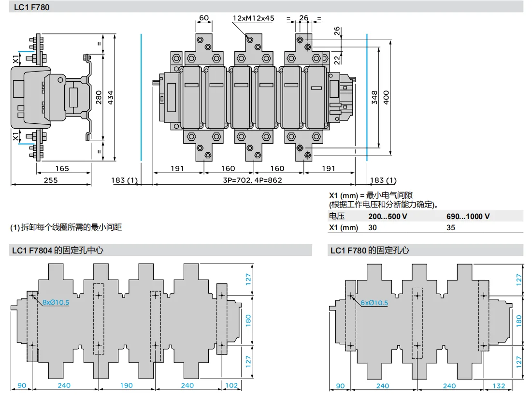Click the 400 vertical dimension value
The image size is (532, 399).
point(386,97)
